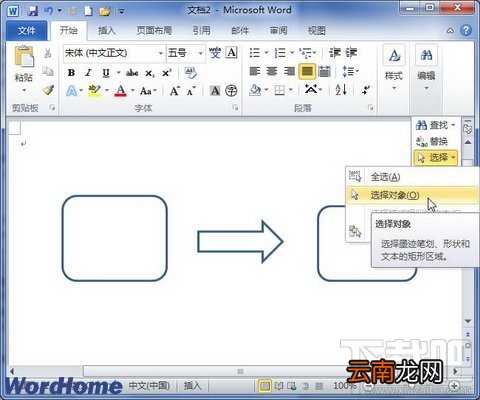The height and width of the screenshot is (400, 480).
Task: Click Distributed alignment icon
Action: pos(324,71)
